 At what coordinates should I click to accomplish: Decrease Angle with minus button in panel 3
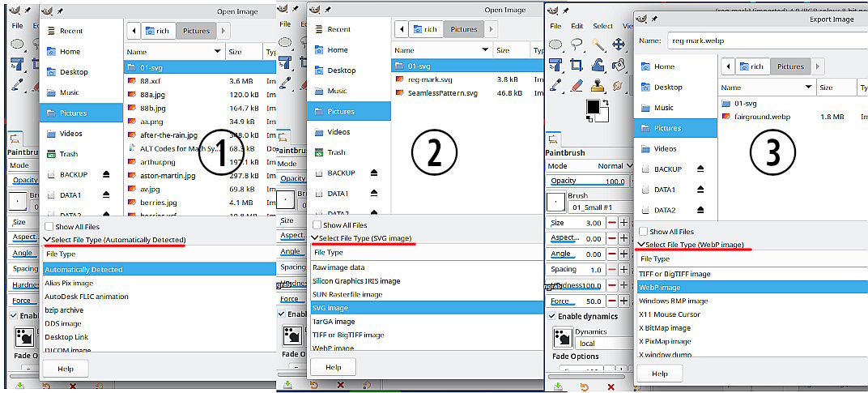pyautogui.click(x=612, y=254)
